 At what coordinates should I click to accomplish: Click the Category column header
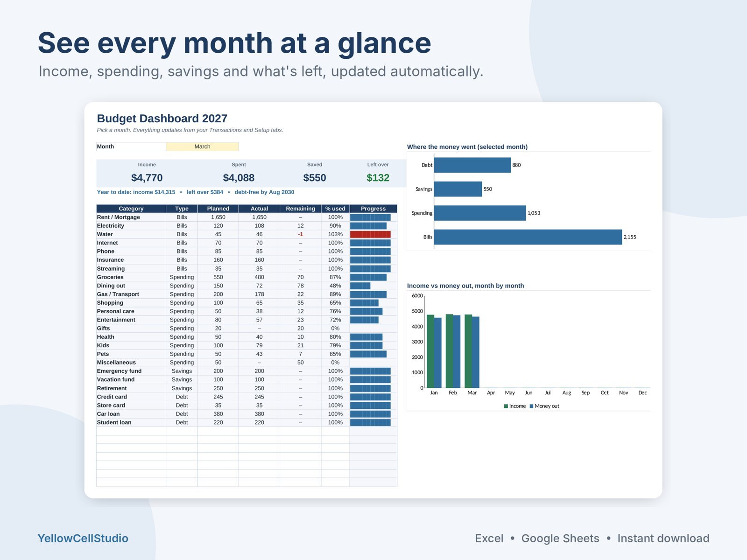pos(131,209)
